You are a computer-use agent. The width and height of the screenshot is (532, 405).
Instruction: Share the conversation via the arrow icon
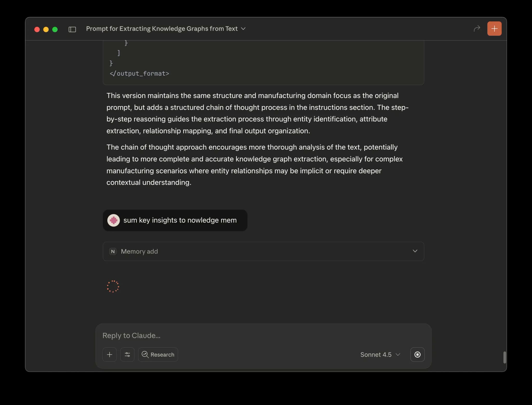click(x=477, y=29)
